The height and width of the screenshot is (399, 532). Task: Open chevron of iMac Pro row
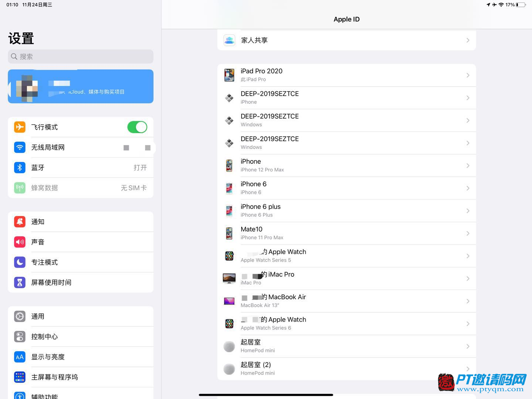[x=468, y=278]
